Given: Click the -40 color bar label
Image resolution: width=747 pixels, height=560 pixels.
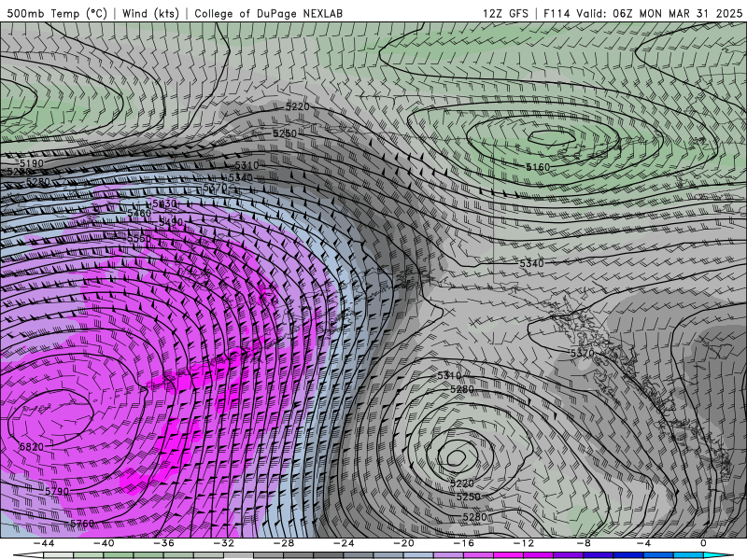Looking at the screenshot, I should coord(104,543).
